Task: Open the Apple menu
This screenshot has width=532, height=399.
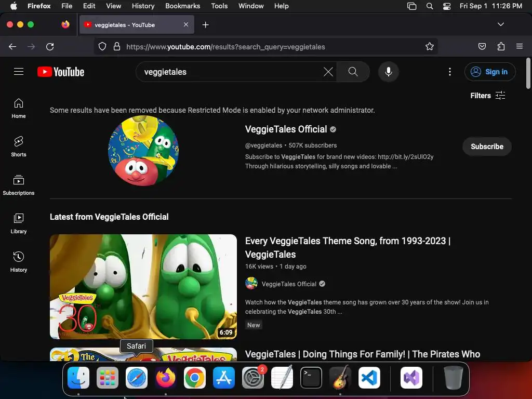Action: tap(14, 6)
